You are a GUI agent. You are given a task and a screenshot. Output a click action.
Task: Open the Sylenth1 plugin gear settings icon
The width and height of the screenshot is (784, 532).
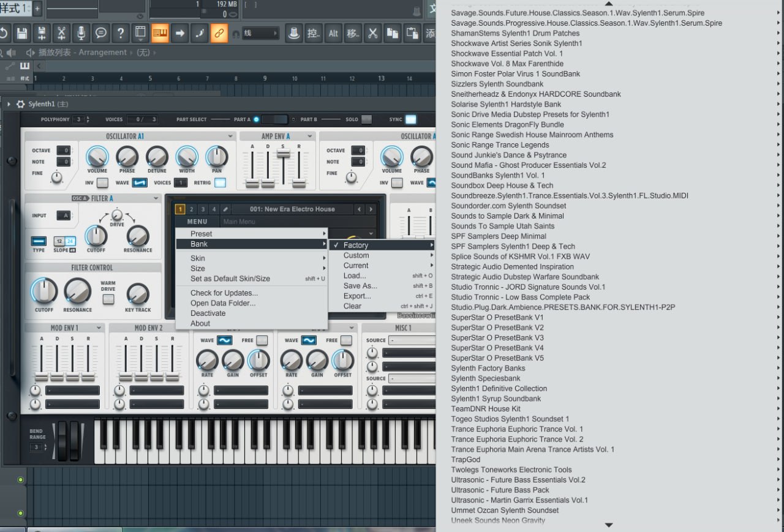[21, 104]
